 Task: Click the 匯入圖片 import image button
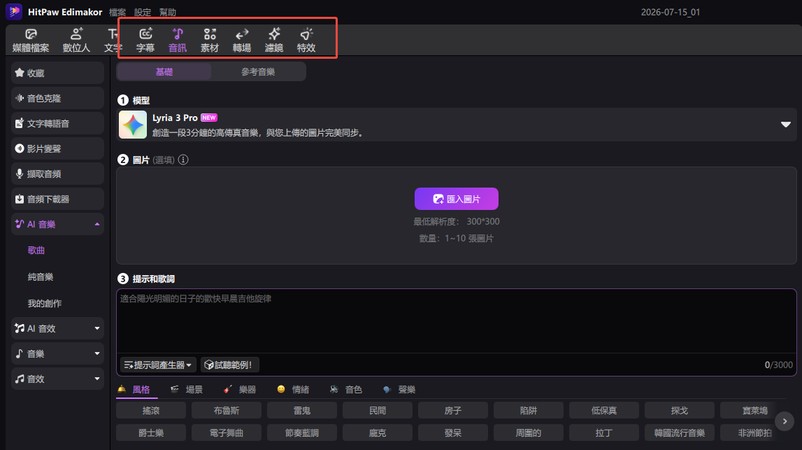[456, 199]
